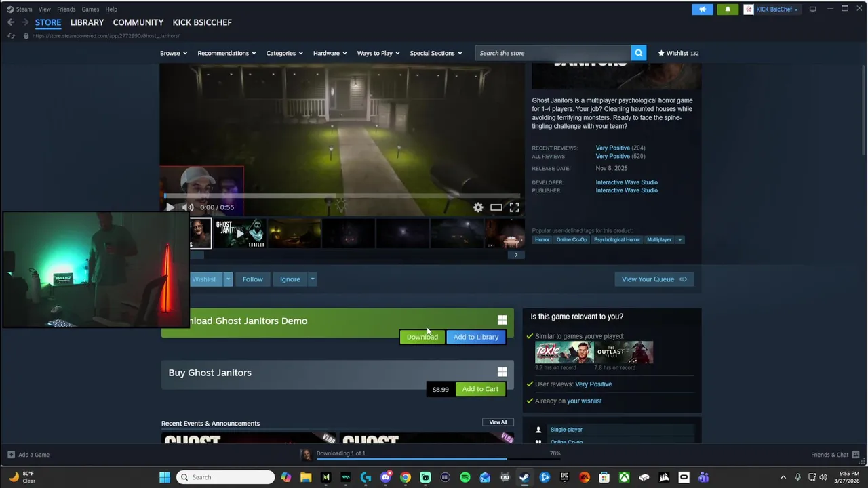Image resolution: width=868 pixels, height=488 pixels.
Task: Switch trailer to theater mode icon
Action: 496,207
